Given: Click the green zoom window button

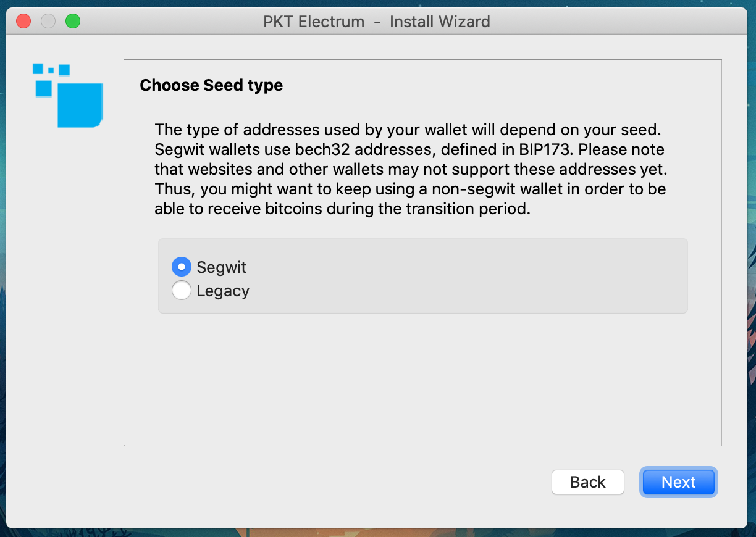Looking at the screenshot, I should (73, 22).
